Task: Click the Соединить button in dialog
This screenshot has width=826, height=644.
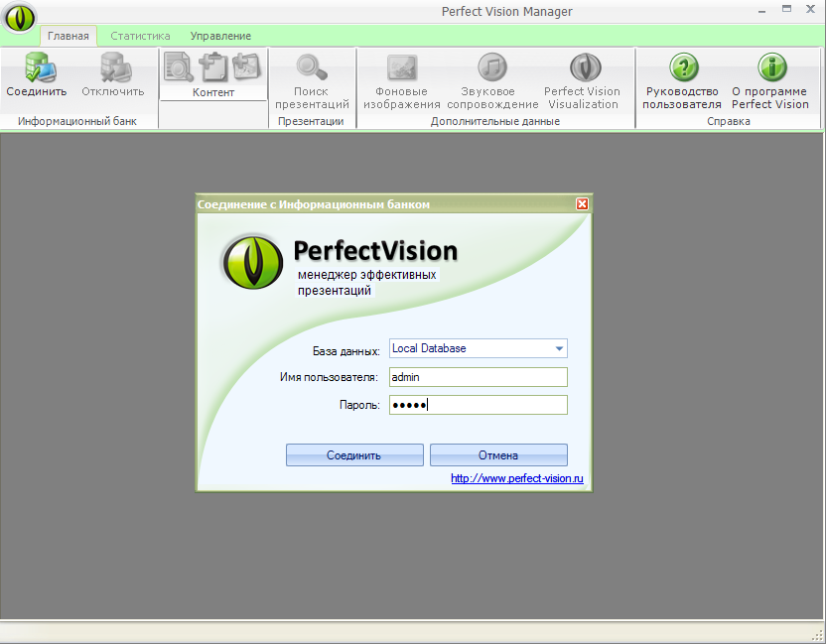Action: click(x=354, y=454)
